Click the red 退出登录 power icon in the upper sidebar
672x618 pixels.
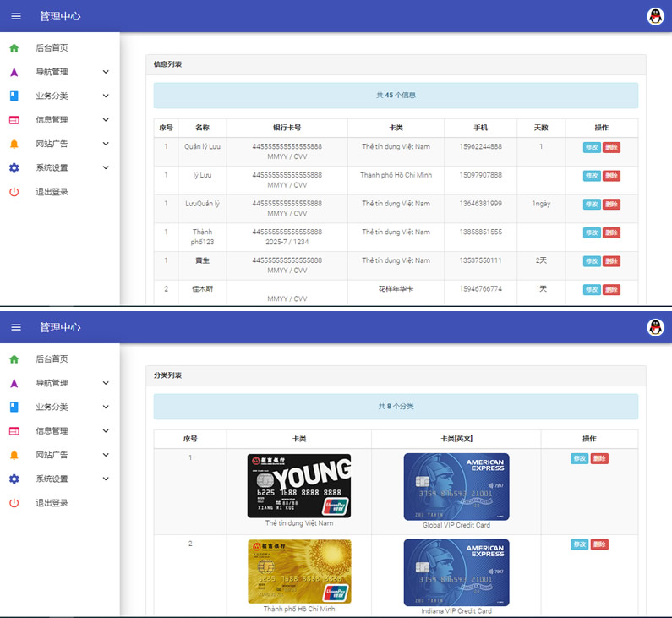14,192
